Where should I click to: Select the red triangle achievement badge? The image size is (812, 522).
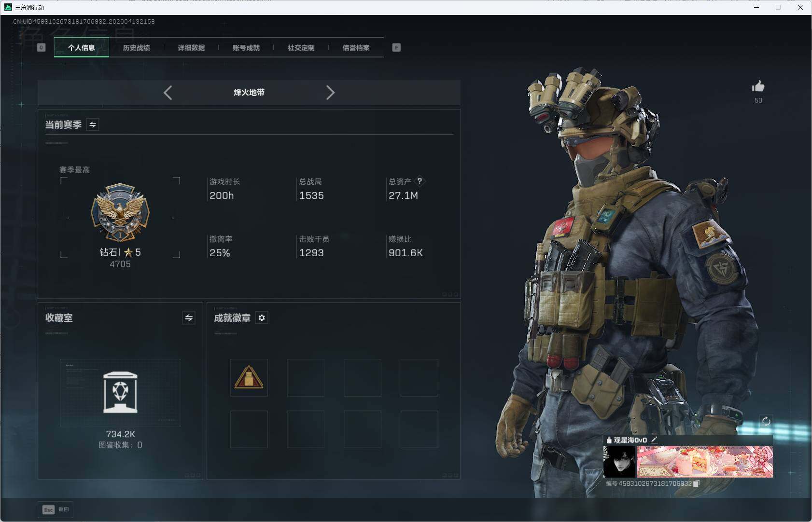pyautogui.click(x=249, y=378)
